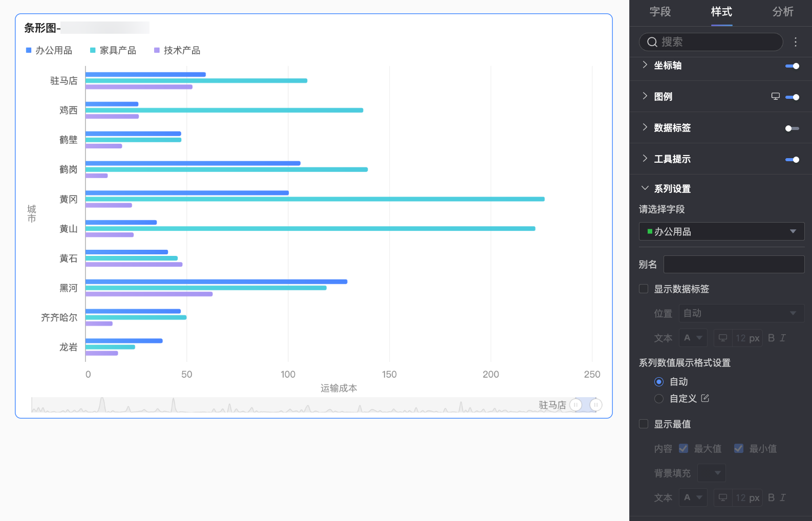This screenshot has width=812, height=521.
Task: Click the 驻马店 axis label
Action: 64,80
